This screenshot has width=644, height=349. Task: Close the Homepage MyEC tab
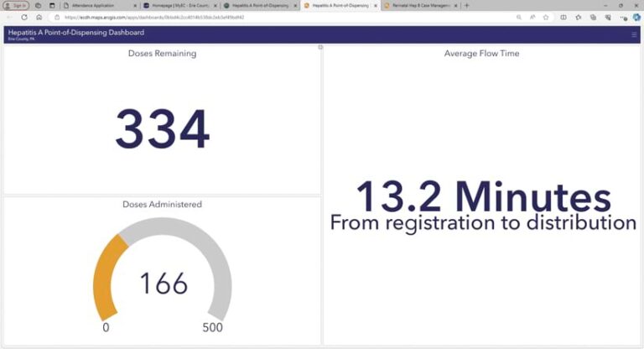216,6
